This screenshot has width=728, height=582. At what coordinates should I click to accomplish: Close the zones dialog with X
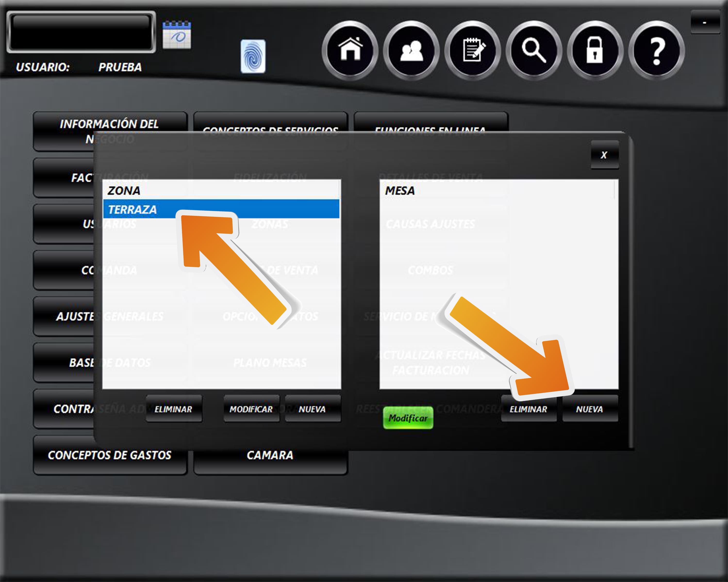coord(604,155)
